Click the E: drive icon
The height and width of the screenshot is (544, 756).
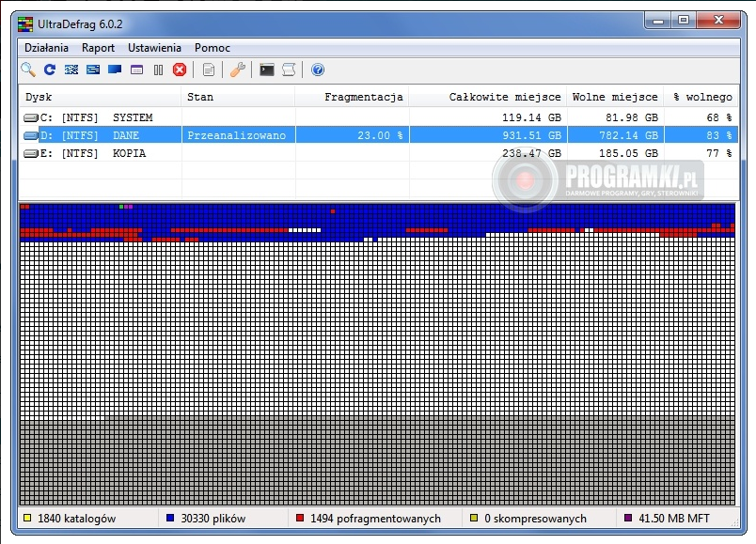coord(31,153)
